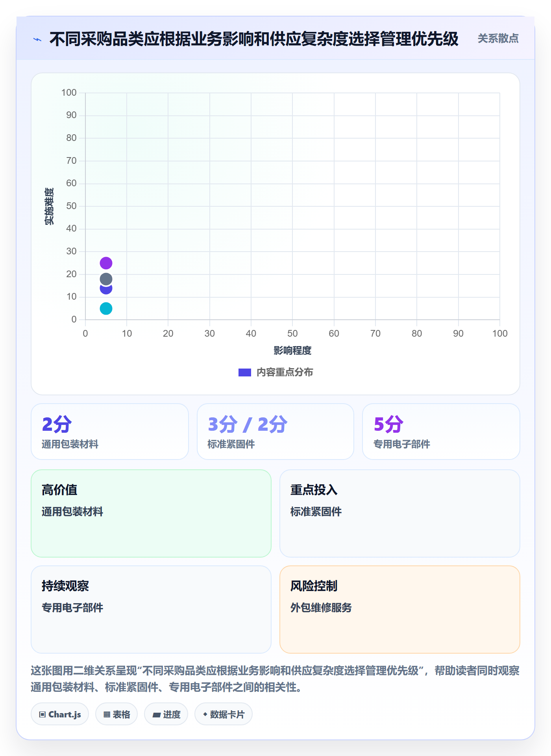Viewport: 551px width, 756px height.
Task: Open the 重点投入 quadrant card heading
Action: (314, 490)
